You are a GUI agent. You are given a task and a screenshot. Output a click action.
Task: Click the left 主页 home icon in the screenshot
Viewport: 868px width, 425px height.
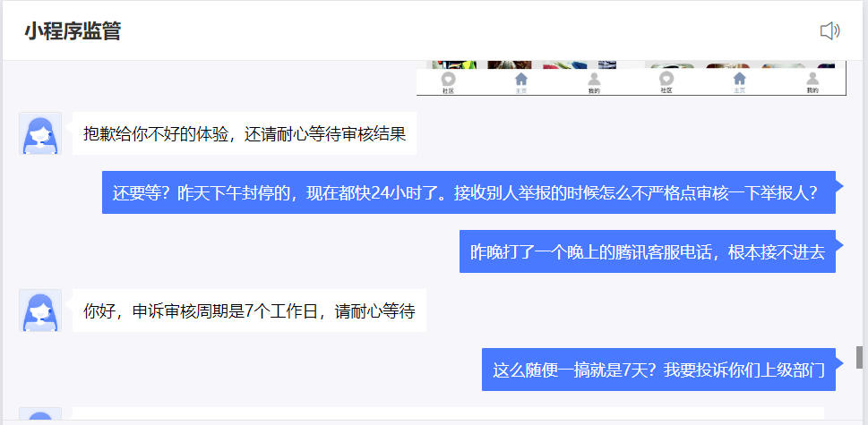click(x=521, y=82)
